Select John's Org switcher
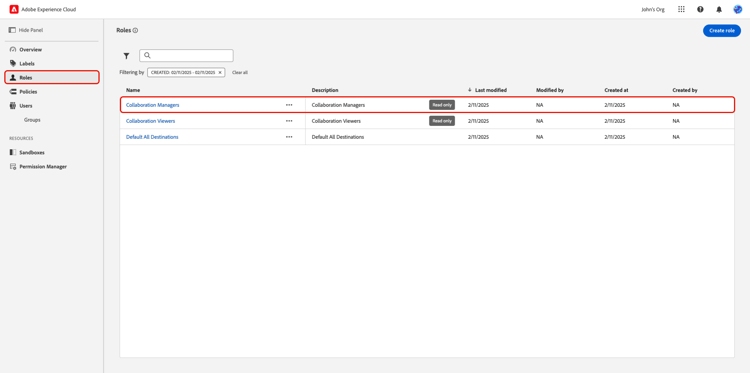 [653, 10]
